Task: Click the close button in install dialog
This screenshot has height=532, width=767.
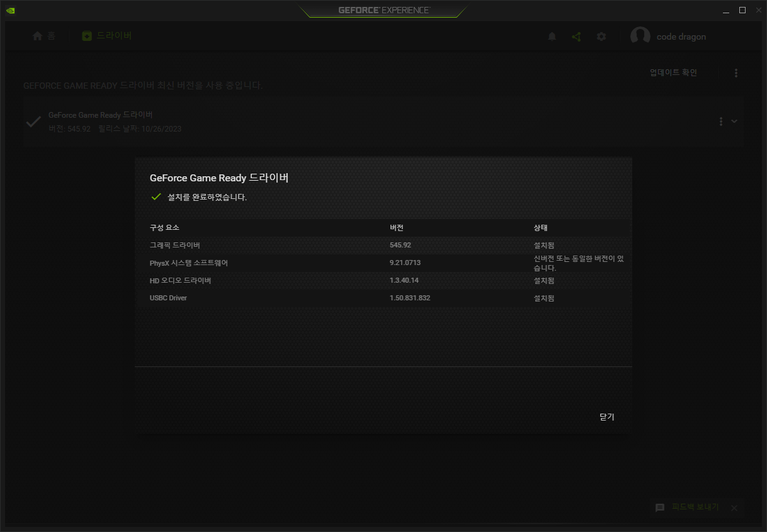Action: [607, 417]
